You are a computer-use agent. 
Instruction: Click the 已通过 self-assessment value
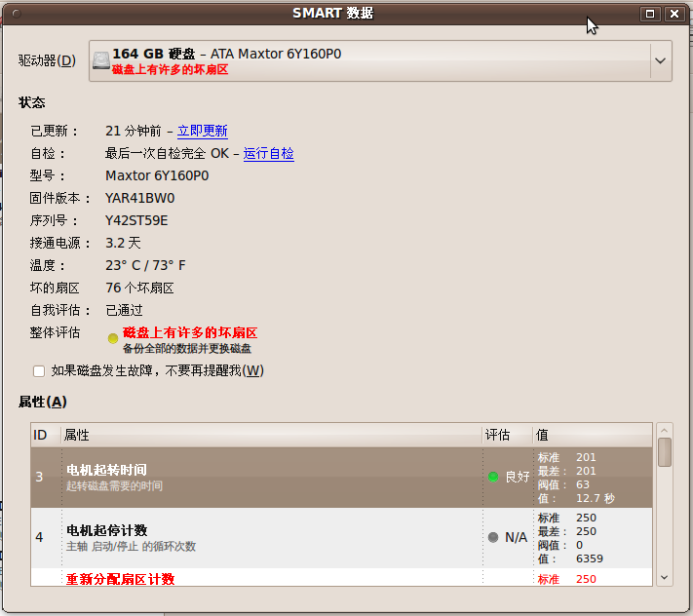[x=124, y=311]
